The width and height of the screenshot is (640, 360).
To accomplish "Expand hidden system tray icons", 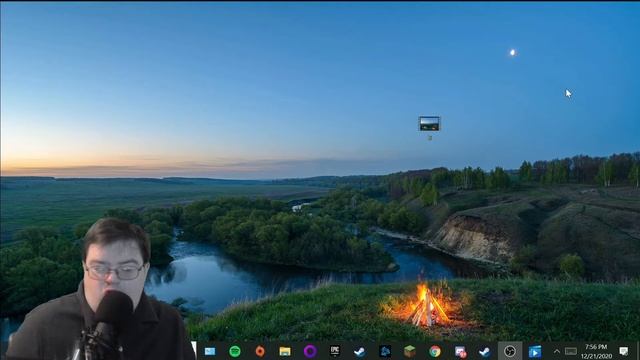I will coord(556,351).
